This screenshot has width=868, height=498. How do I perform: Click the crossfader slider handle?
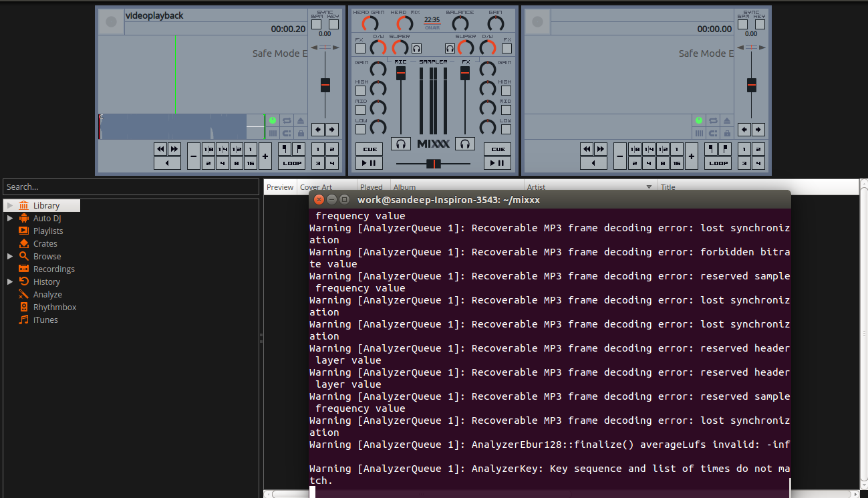(434, 163)
